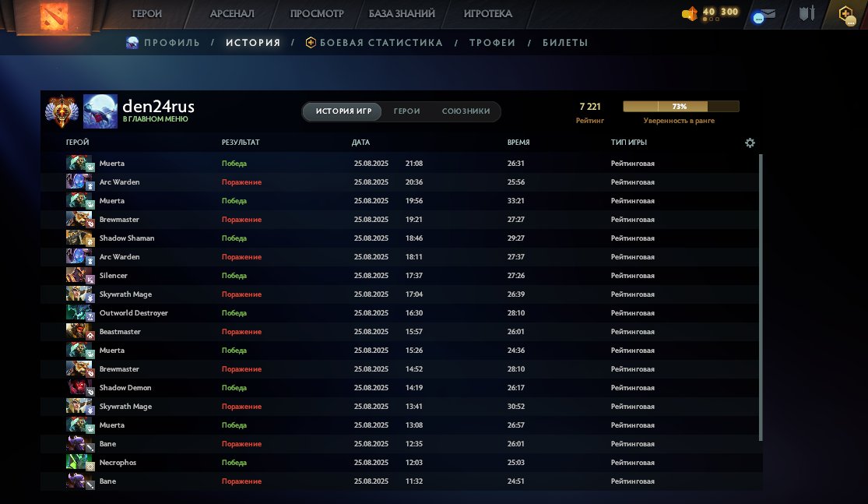
Task: Click the rank confidence 73% progress bar
Action: point(681,107)
